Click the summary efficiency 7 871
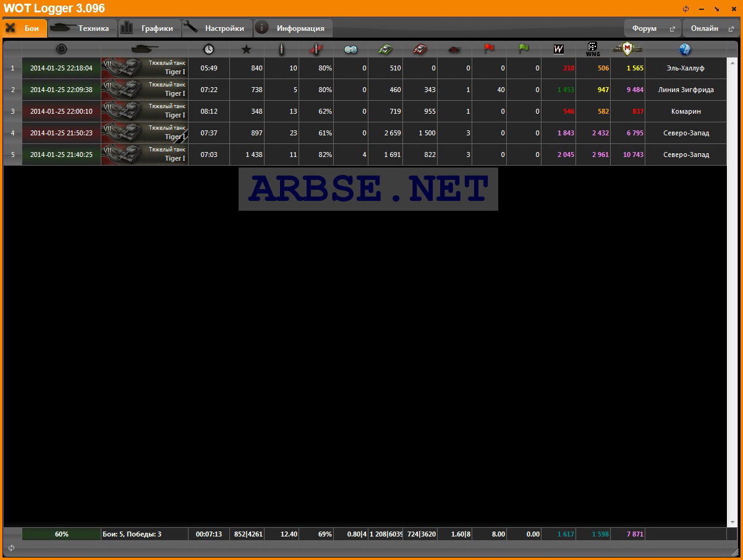The height and width of the screenshot is (560, 743). tap(635, 534)
